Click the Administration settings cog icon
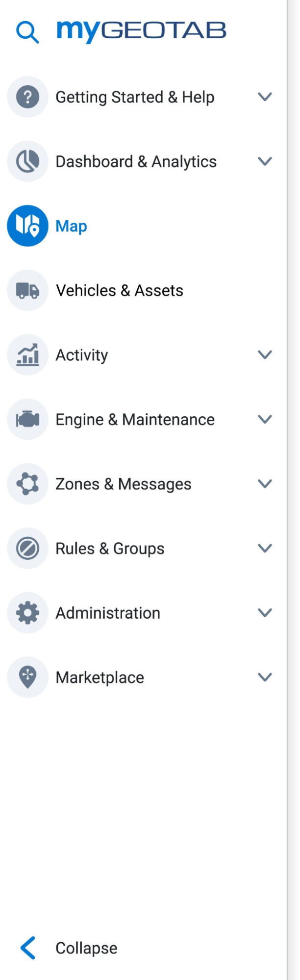This screenshot has height=980, width=300. 27,613
